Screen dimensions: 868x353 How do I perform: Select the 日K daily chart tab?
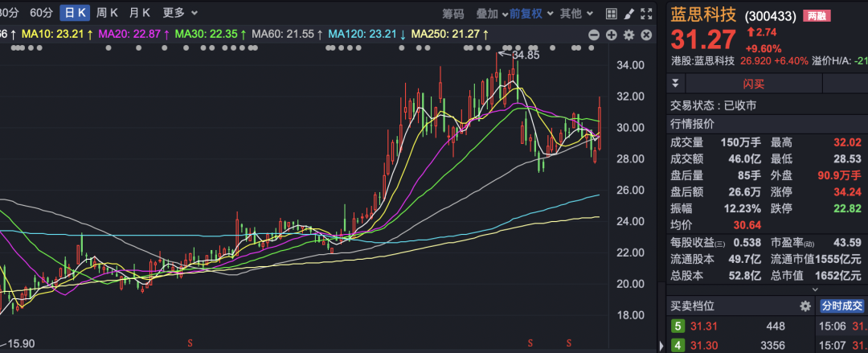point(75,13)
